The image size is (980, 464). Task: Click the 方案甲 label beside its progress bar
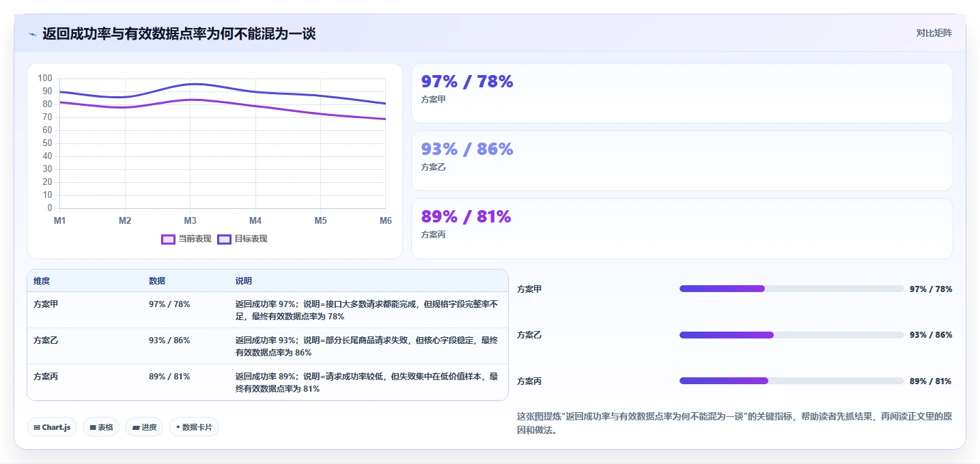click(x=529, y=289)
